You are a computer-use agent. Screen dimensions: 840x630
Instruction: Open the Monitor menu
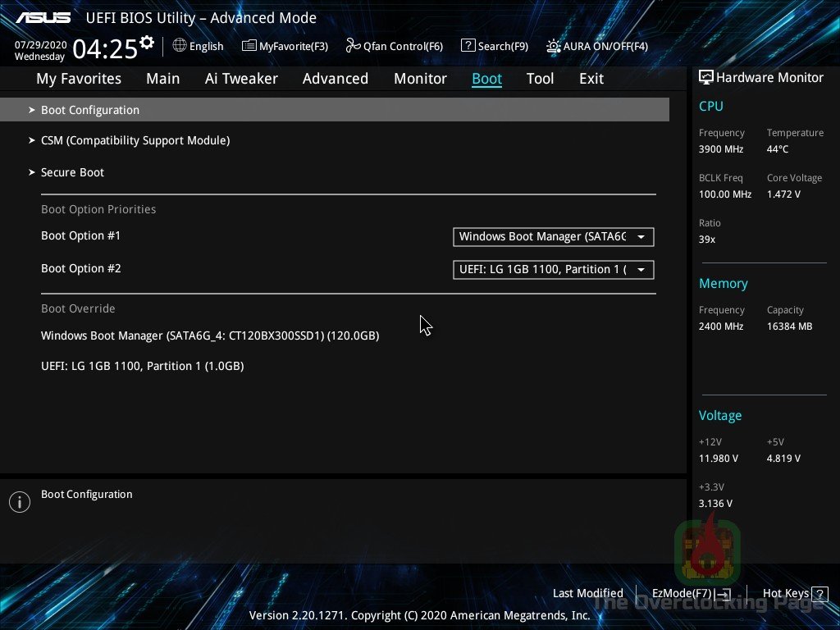point(420,79)
